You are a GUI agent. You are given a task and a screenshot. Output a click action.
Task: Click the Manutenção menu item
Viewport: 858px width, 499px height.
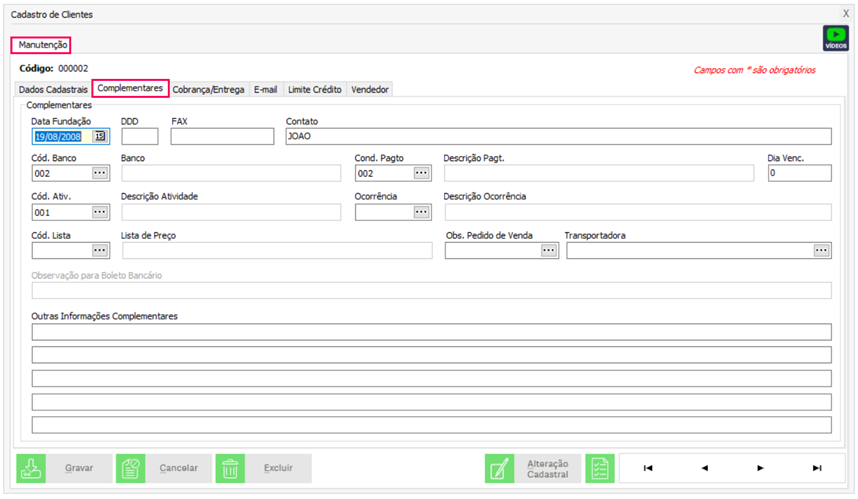pos(42,45)
